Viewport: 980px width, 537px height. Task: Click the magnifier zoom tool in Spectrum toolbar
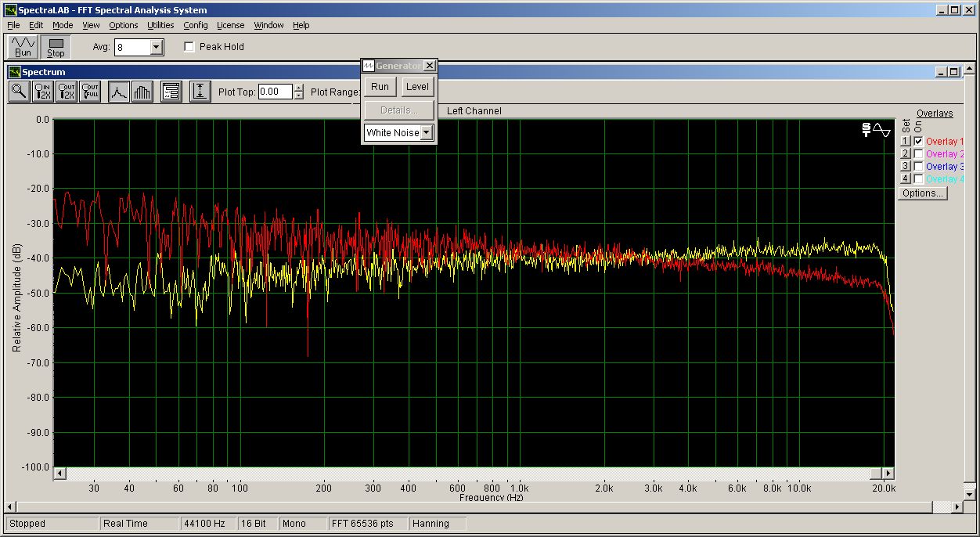(x=19, y=92)
